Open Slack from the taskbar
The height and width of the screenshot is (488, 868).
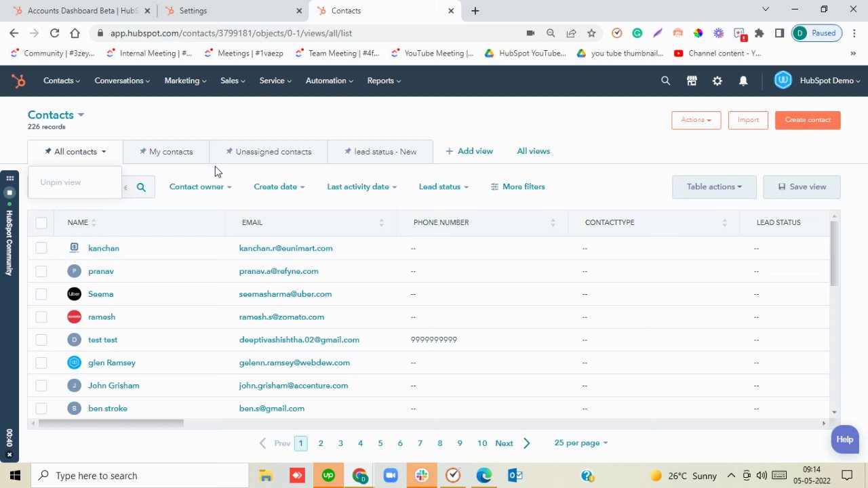pos(422,476)
